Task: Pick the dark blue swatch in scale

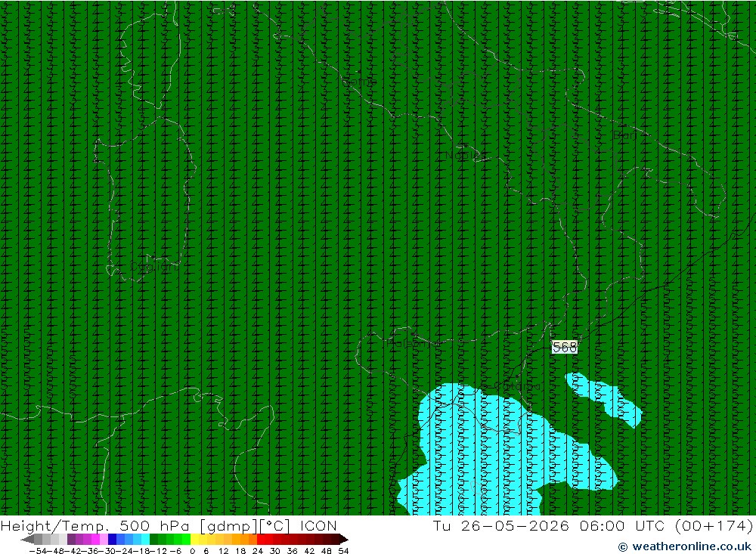Action: coord(112,539)
